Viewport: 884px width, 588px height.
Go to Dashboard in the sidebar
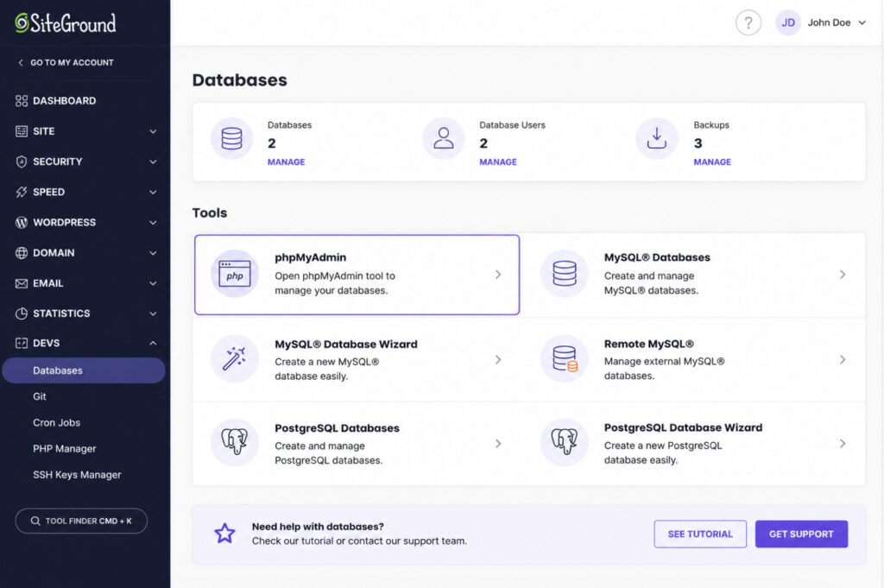(64, 101)
